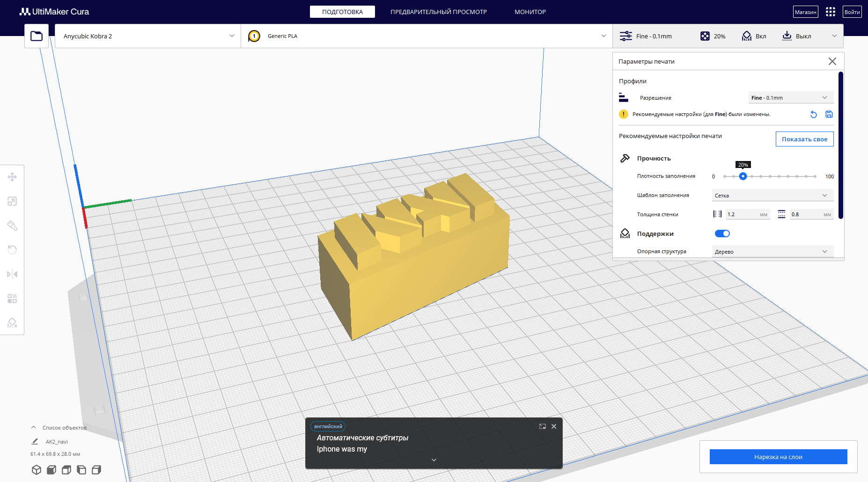Viewport: 868px width, 482px height.
Task: Click the "Профили" heading
Action: (633, 81)
